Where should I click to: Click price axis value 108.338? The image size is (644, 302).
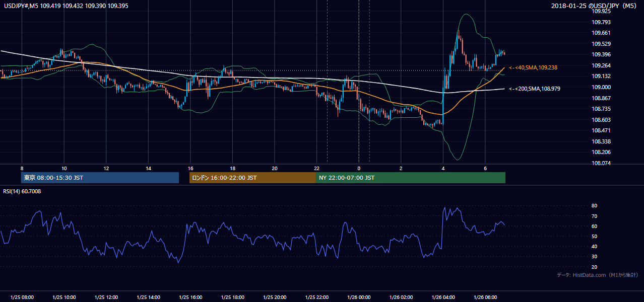(601, 141)
